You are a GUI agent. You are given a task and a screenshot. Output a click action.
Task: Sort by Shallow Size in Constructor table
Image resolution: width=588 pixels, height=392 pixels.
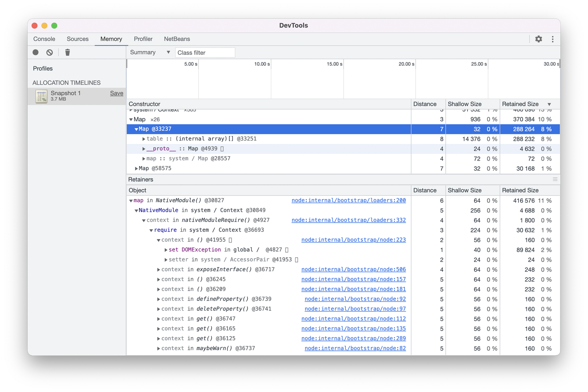click(472, 104)
